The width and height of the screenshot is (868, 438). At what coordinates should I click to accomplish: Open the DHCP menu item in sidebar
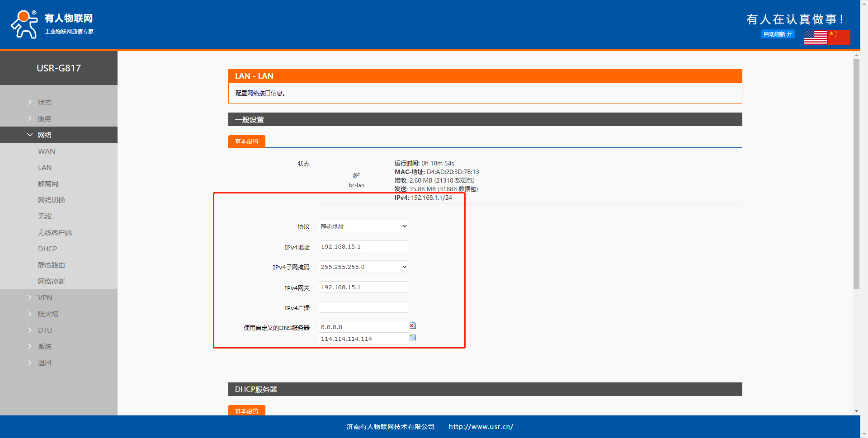coord(47,249)
